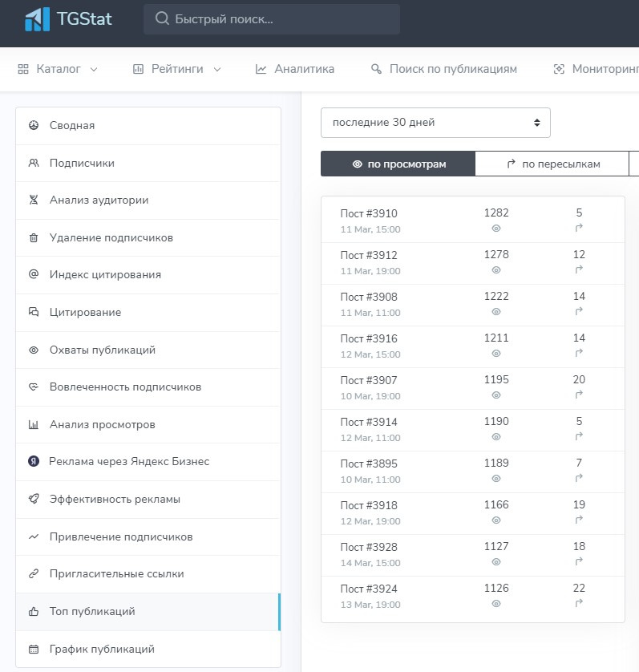The width and height of the screenshot is (639, 672).
Task: Click the Охваты публикаций eye icon
Action: [34, 350]
